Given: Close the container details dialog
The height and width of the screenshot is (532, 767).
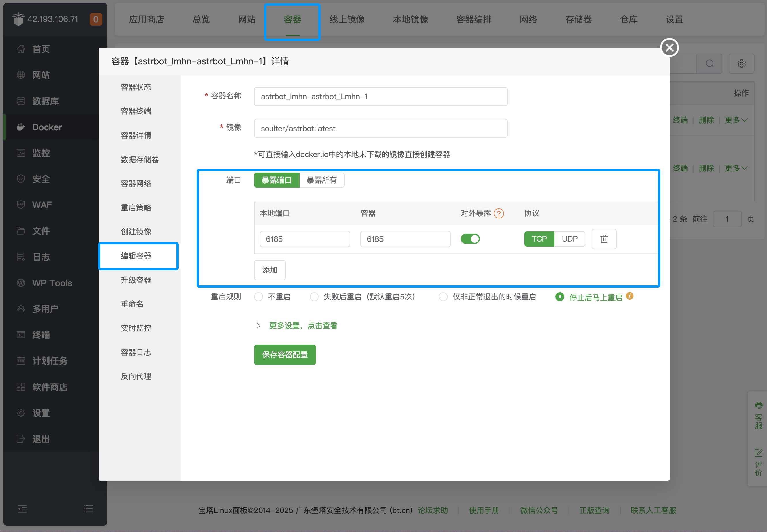Looking at the screenshot, I should pos(669,48).
